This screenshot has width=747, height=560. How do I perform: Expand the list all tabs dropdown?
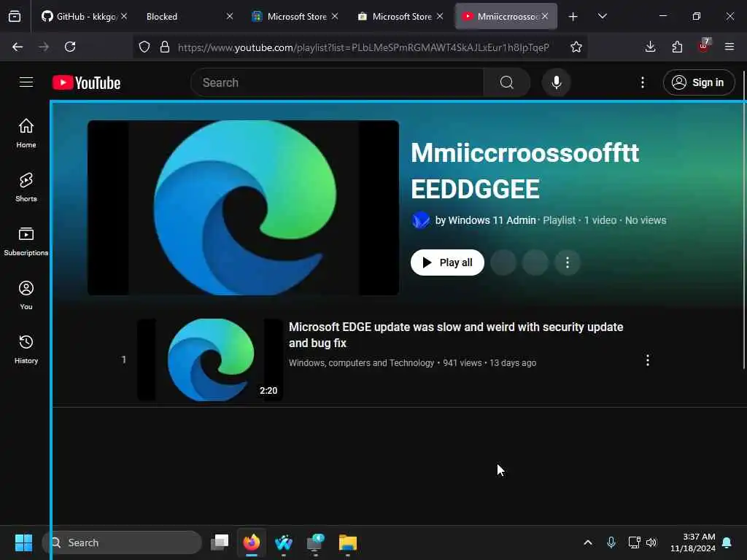602,17
